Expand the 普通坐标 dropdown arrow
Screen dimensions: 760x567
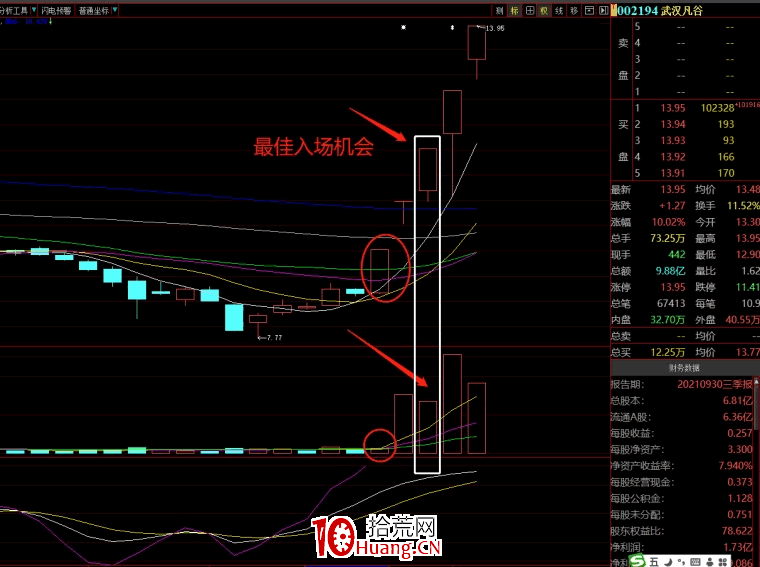coord(115,10)
